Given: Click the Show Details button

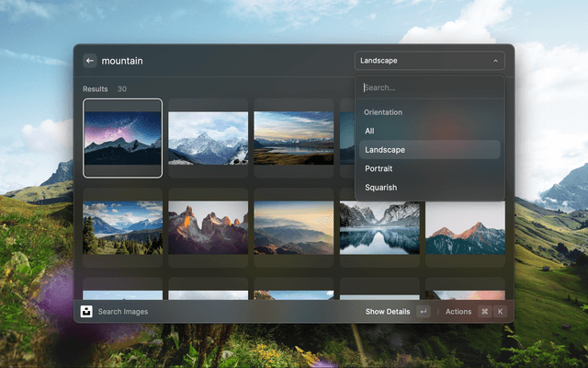Looking at the screenshot, I should pyautogui.click(x=388, y=312).
